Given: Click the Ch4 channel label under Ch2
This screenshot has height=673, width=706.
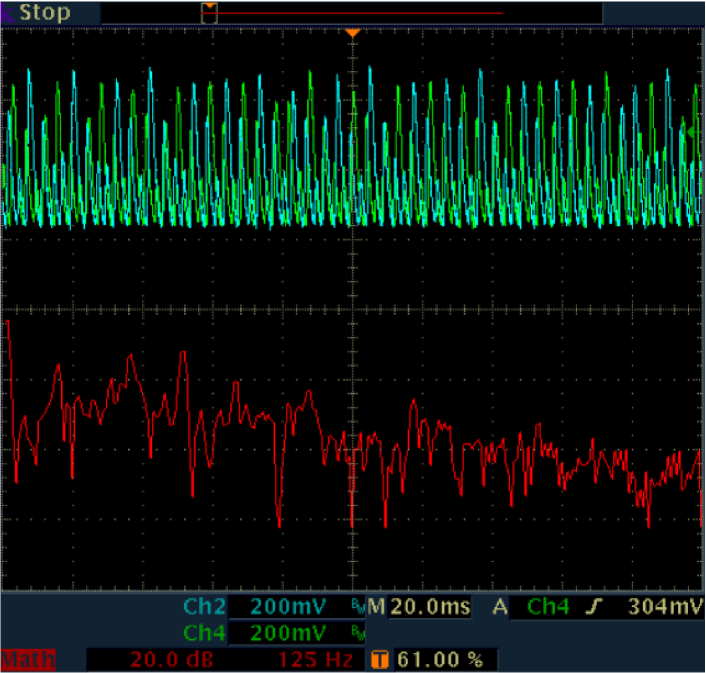Looking at the screenshot, I should click(x=205, y=633).
